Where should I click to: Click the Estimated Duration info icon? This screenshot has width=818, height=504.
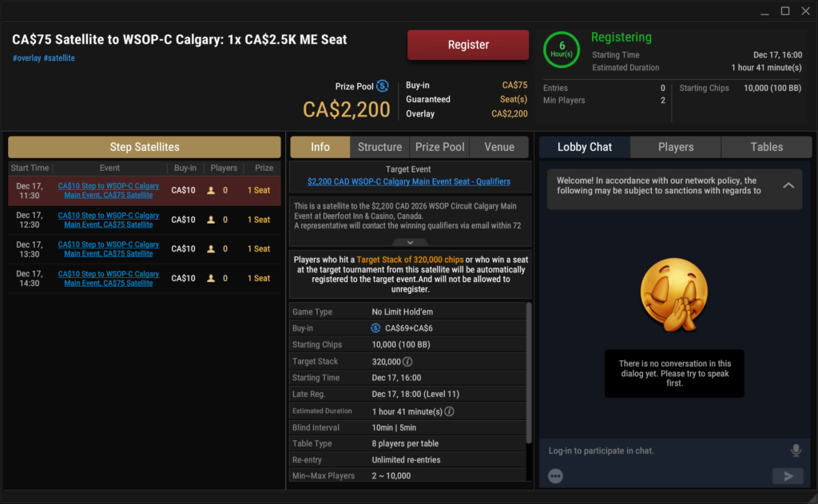click(449, 411)
